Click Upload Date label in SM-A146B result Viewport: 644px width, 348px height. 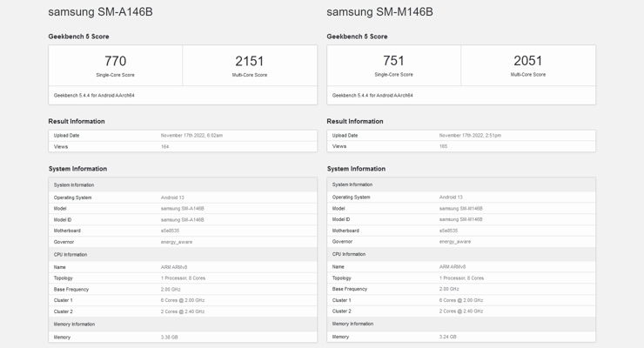(66, 136)
